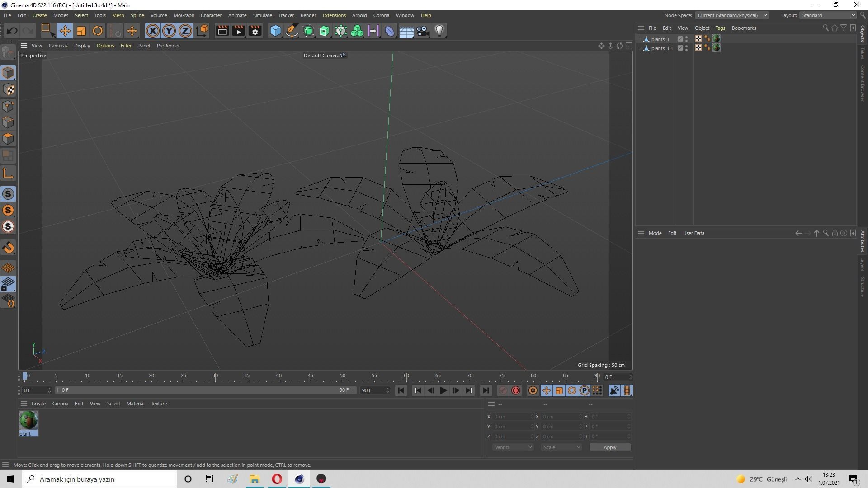Open the Simulate menu

click(262, 15)
